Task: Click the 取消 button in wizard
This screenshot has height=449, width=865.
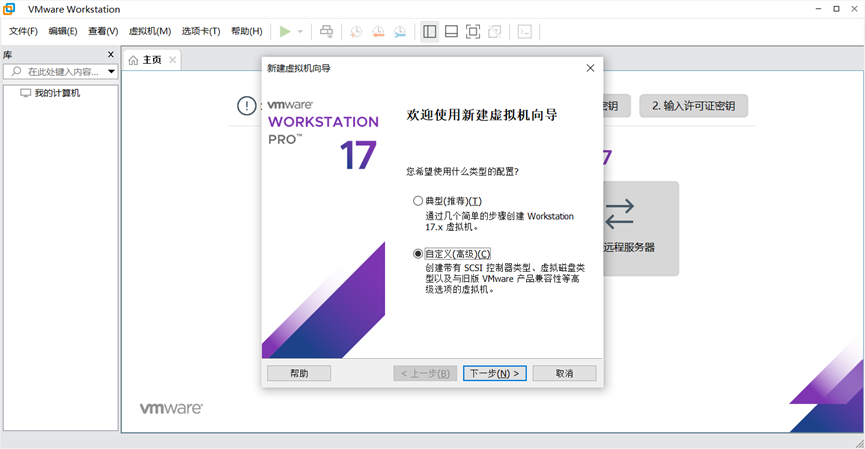Action: (564, 373)
